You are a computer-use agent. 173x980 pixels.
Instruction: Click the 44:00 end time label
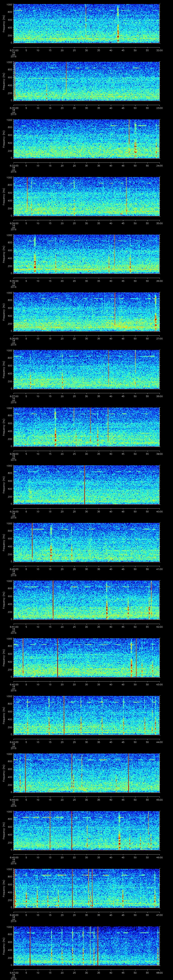point(159,742)
